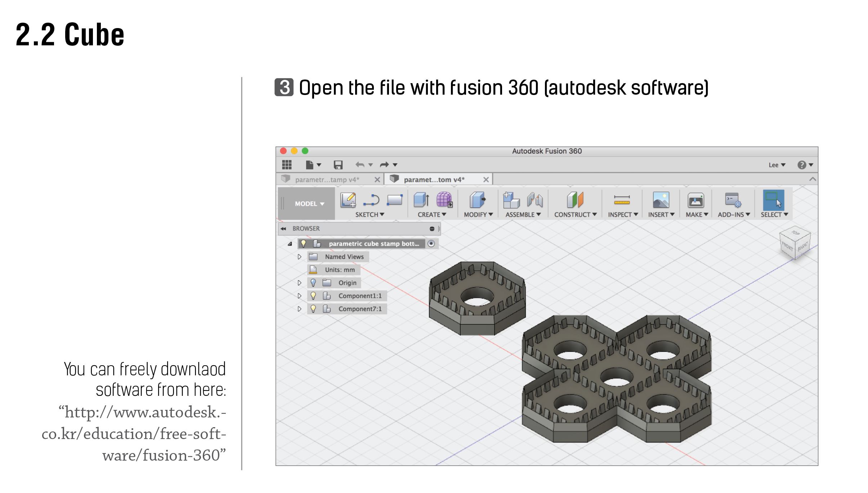Select the Measure inspect ruler icon
Image resolution: width=868 pixels, height=493 pixels.
point(622,200)
